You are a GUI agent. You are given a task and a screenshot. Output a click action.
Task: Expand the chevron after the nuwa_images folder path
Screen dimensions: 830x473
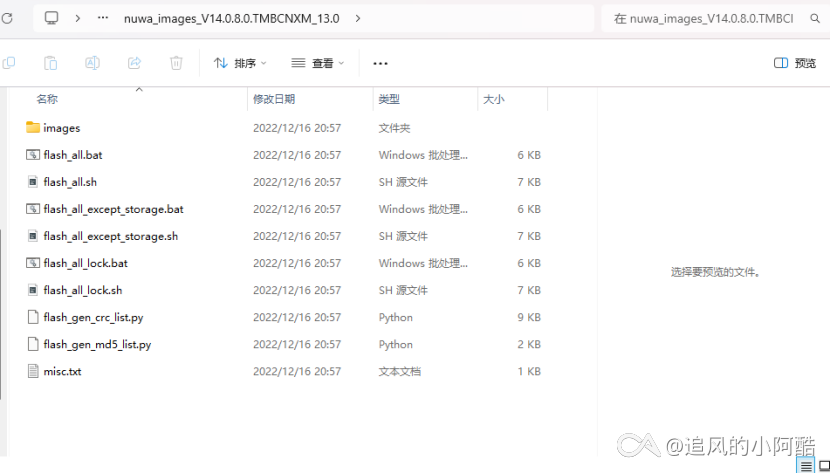click(358, 18)
